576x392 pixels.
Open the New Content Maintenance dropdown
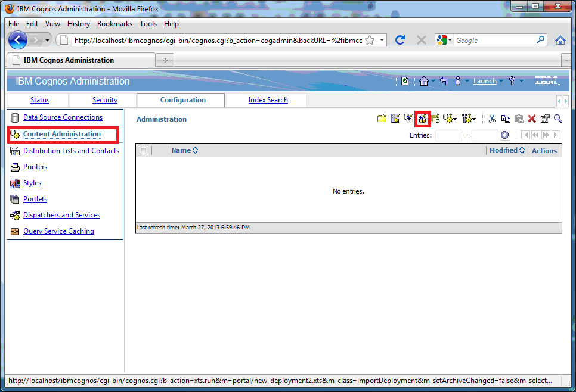450,119
